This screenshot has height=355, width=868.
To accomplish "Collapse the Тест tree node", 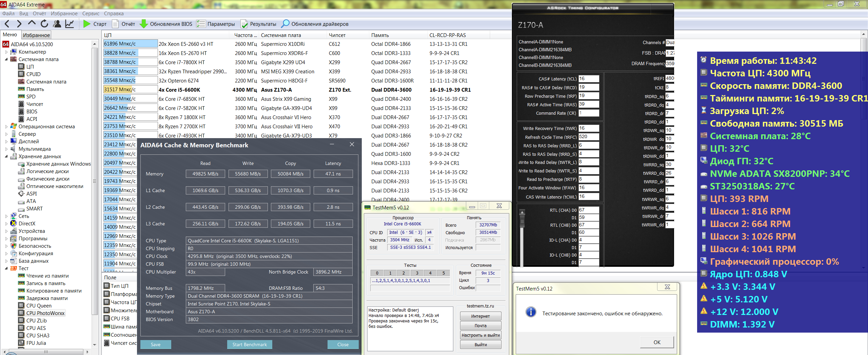I will click(6, 268).
